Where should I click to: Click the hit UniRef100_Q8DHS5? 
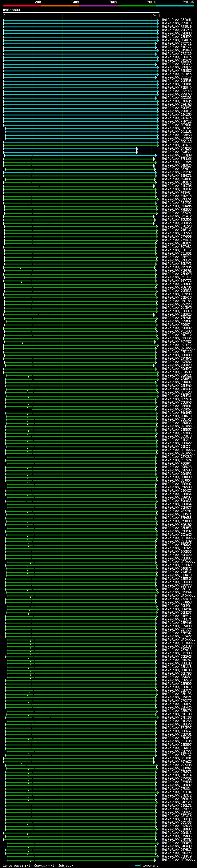[176, 223]
